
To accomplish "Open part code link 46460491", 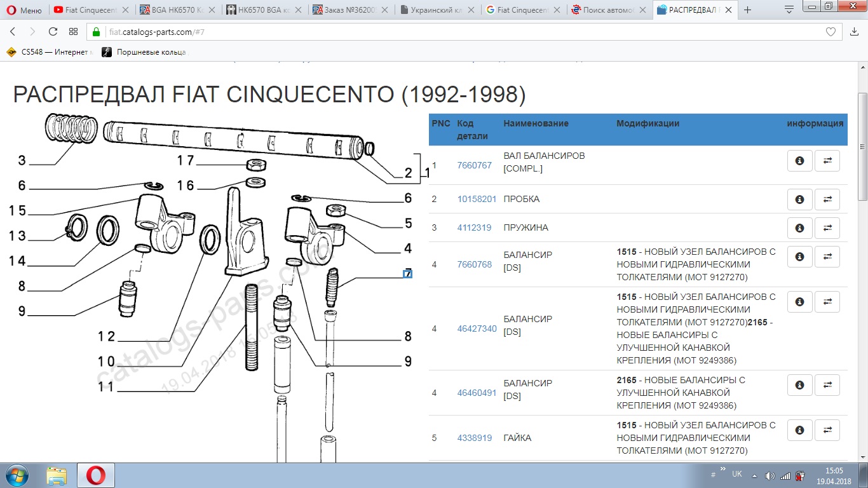I will click(477, 393).
